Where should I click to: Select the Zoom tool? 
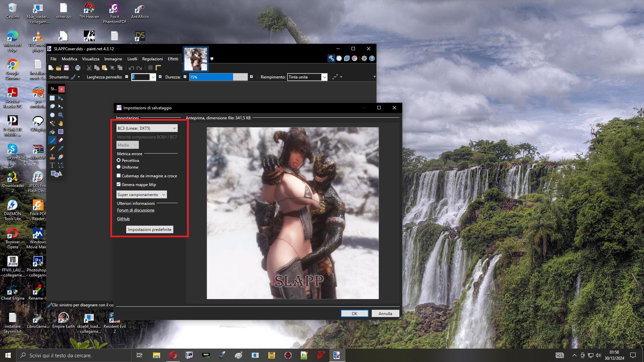click(60, 115)
